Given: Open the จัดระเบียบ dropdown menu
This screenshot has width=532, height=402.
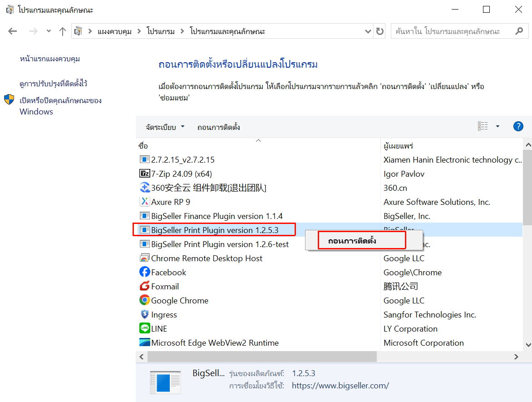Looking at the screenshot, I should click(x=165, y=127).
